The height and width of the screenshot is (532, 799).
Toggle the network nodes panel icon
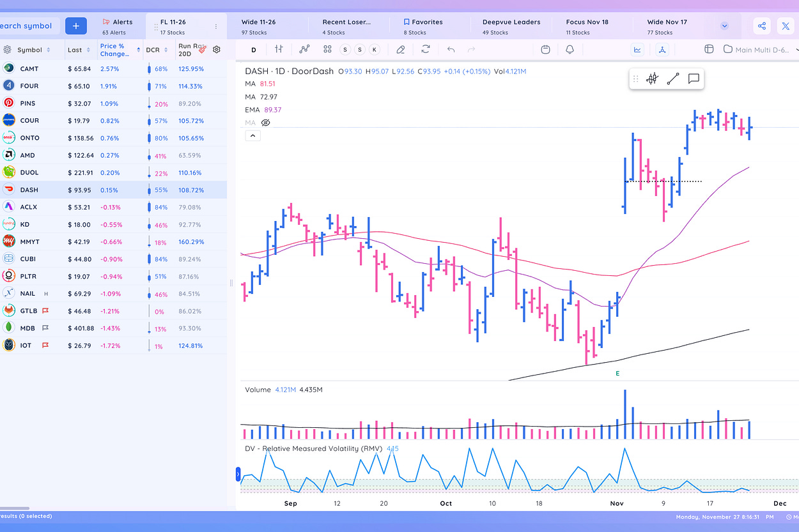(x=662, y=49)
